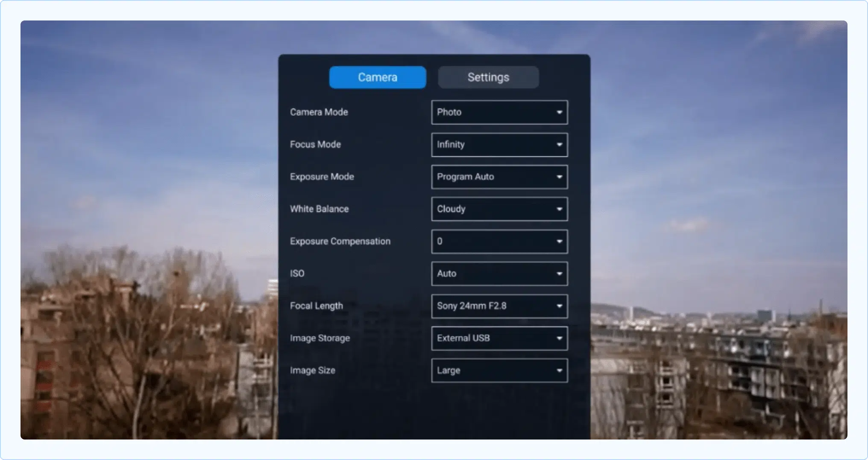868x460 pixels.
Task: Open the Exposure Compensation dropdown showing 0
Action: click(499, 242)
